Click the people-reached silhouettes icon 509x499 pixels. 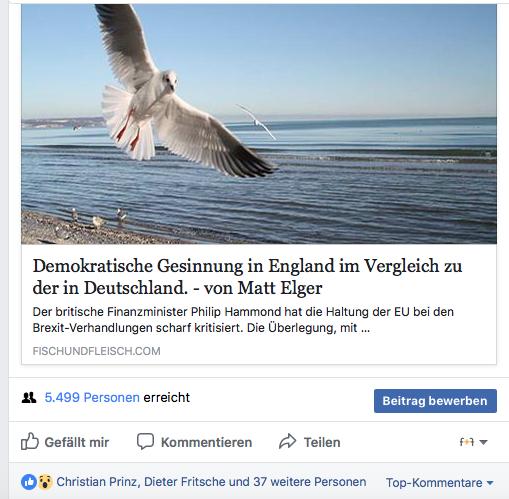coord(29,397)
